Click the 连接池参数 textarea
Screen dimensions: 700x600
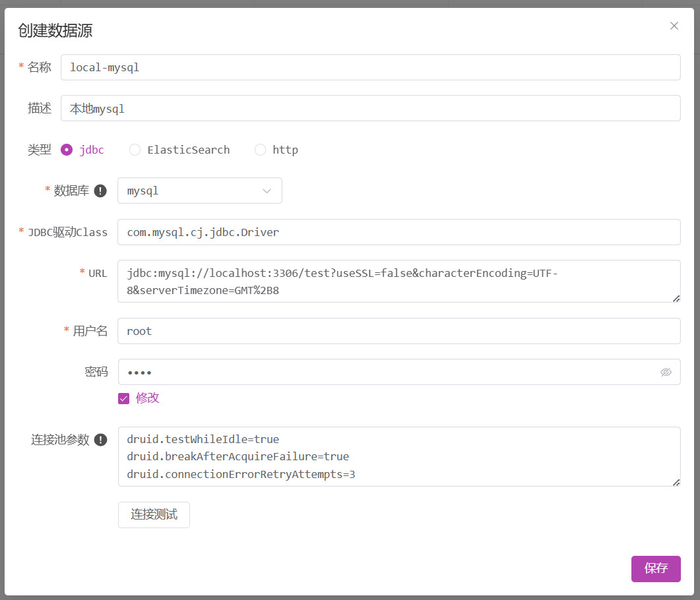(x=399, y=456)
